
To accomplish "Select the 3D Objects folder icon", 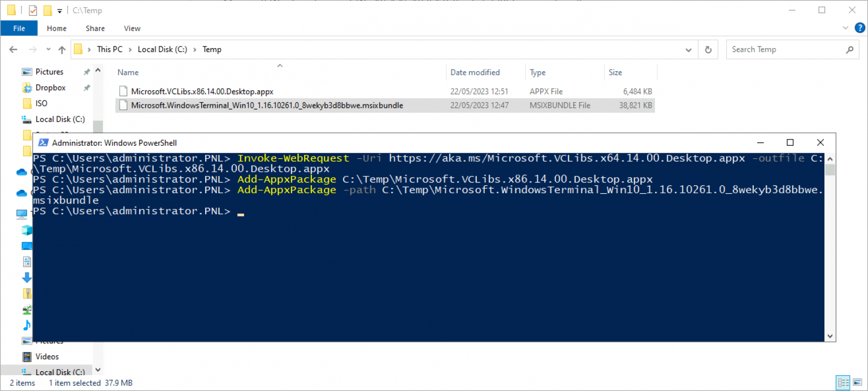I will (26, 231).
